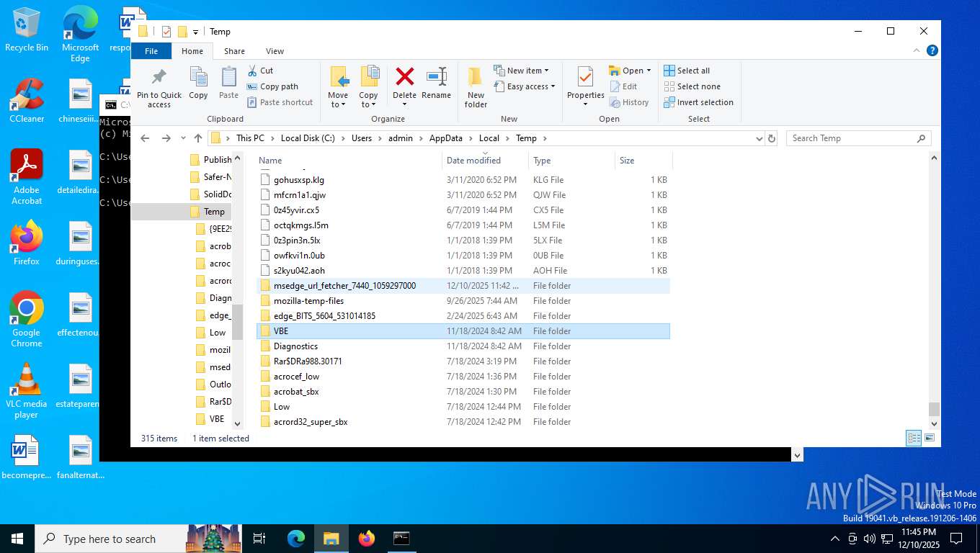Select Temp in navigation tree
Image resolution: width=980 pixels, height=553 pixels.
(x=214, y=212)
